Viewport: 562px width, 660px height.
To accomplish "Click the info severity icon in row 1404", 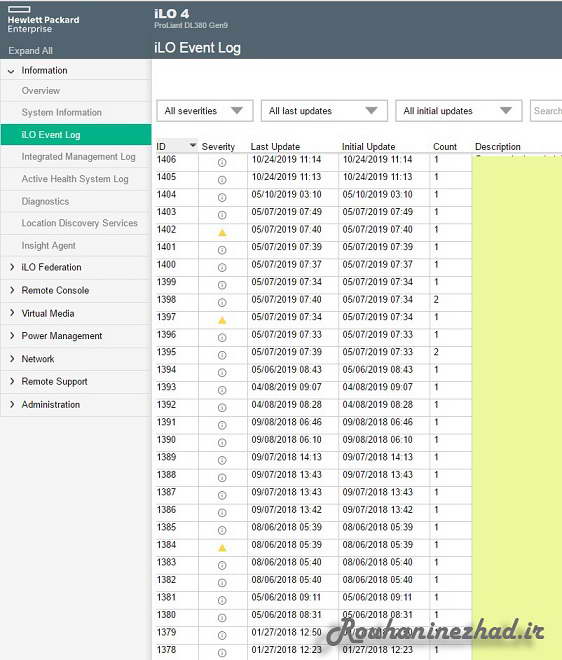I will coord(222,197).
